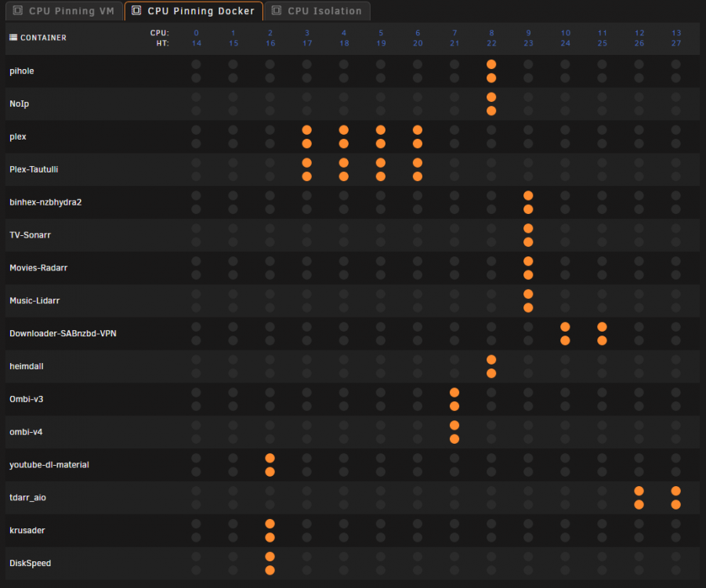Select the CPU 3 column header

(307, 33)
